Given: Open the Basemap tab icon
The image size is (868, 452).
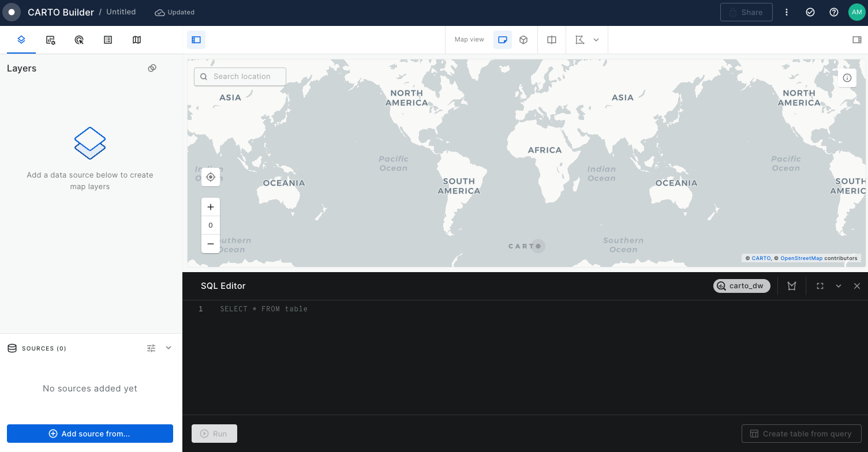Looking at the screenshot, I should coord(137,40).
